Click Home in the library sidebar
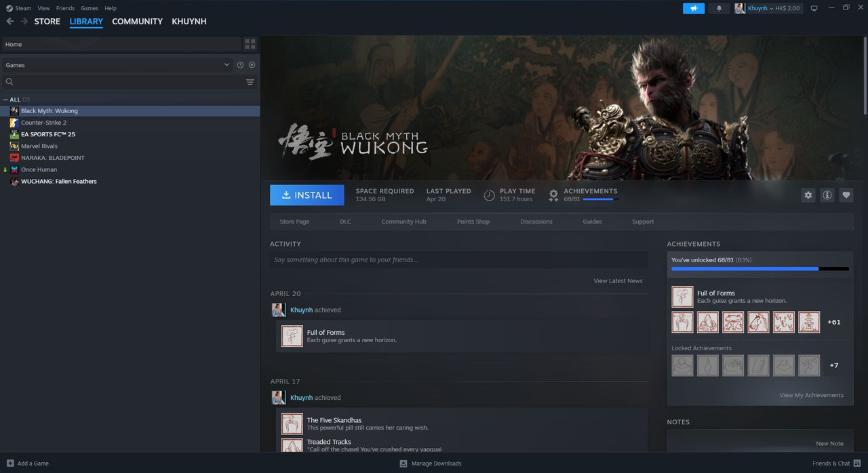The width and height of the screenshot is (868, 473). click(x=121, y=44)
